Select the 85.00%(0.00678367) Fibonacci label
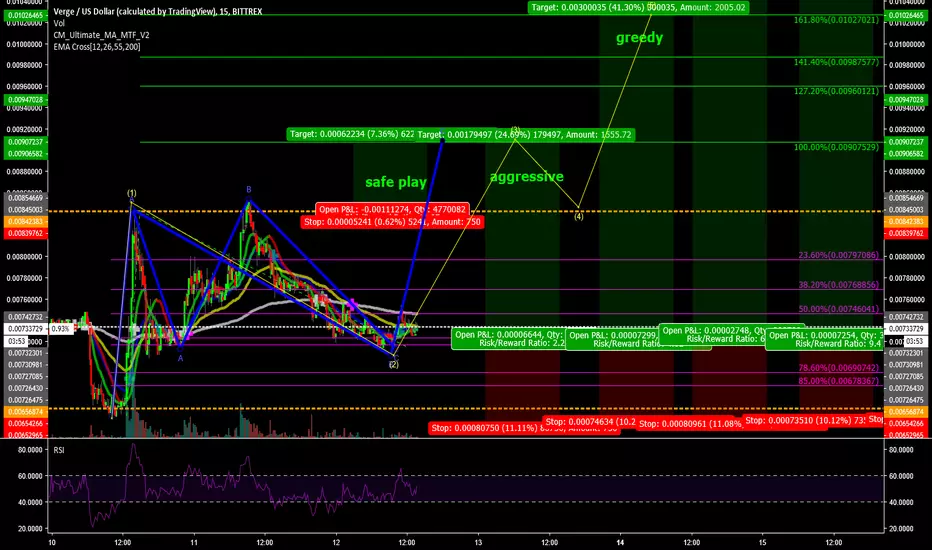This screenshot has width=932, height=550. click(x=839, y=381)
